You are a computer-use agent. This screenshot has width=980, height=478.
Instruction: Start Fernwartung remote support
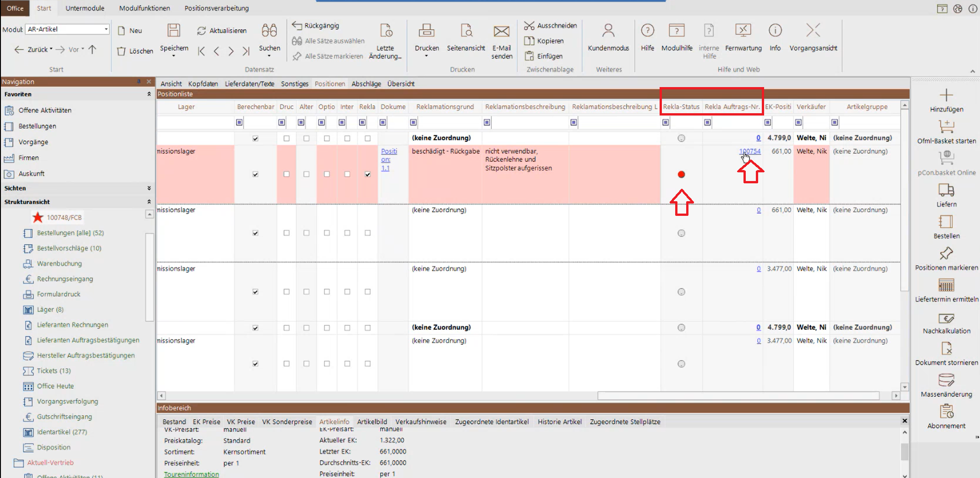click(743, 31)
